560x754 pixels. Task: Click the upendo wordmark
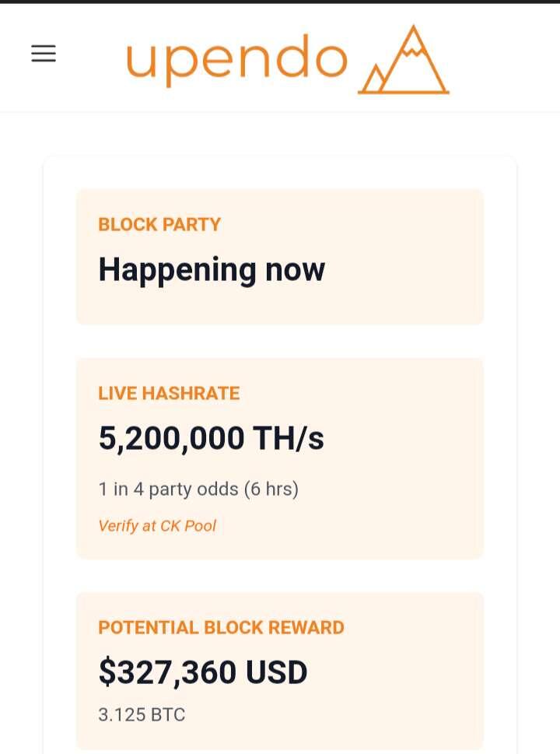pos(236,61)
